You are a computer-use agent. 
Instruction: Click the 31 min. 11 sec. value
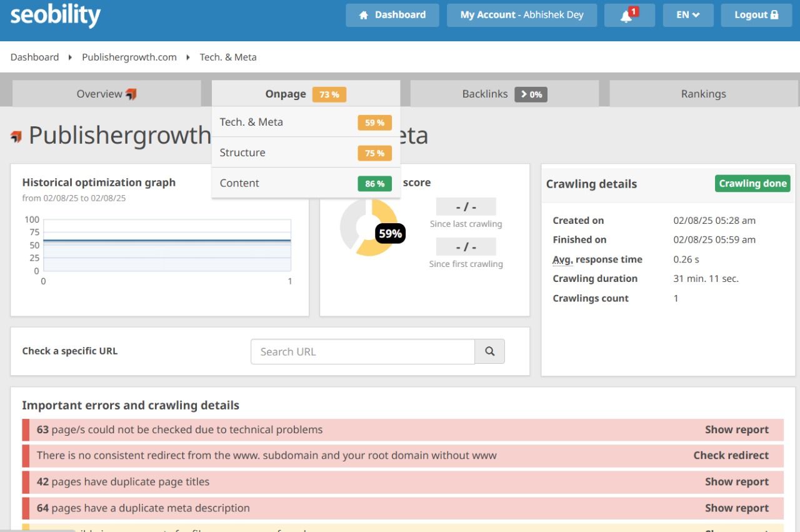(x=706, y=279)
